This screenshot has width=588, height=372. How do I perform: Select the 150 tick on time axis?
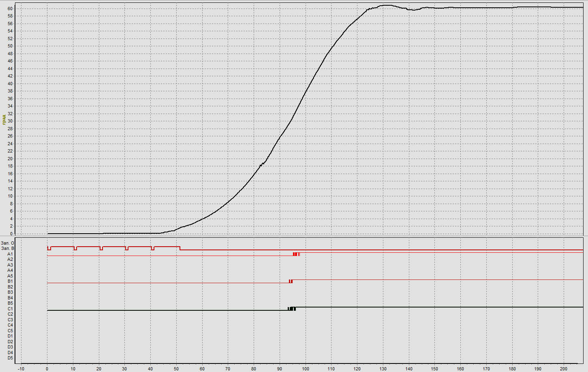pos(434,369)
